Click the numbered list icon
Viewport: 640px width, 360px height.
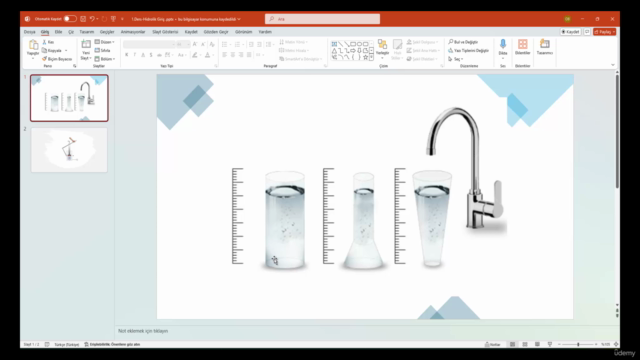(x=237, y=44)
